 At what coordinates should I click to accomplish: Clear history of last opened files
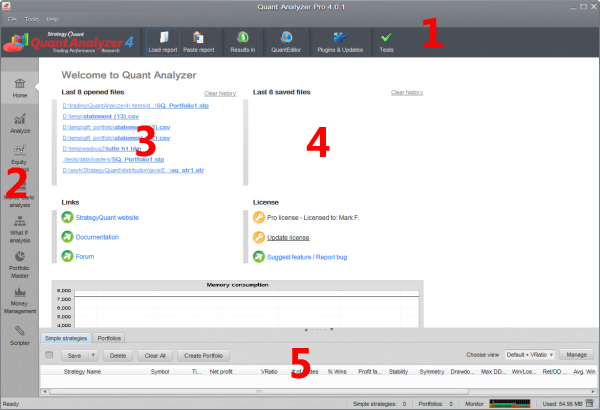220,93
